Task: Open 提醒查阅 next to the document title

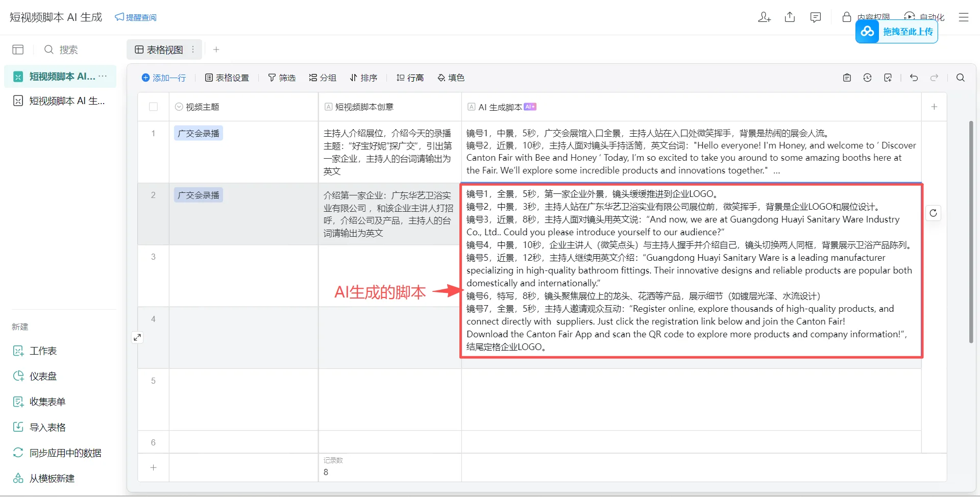Action: 136,17
